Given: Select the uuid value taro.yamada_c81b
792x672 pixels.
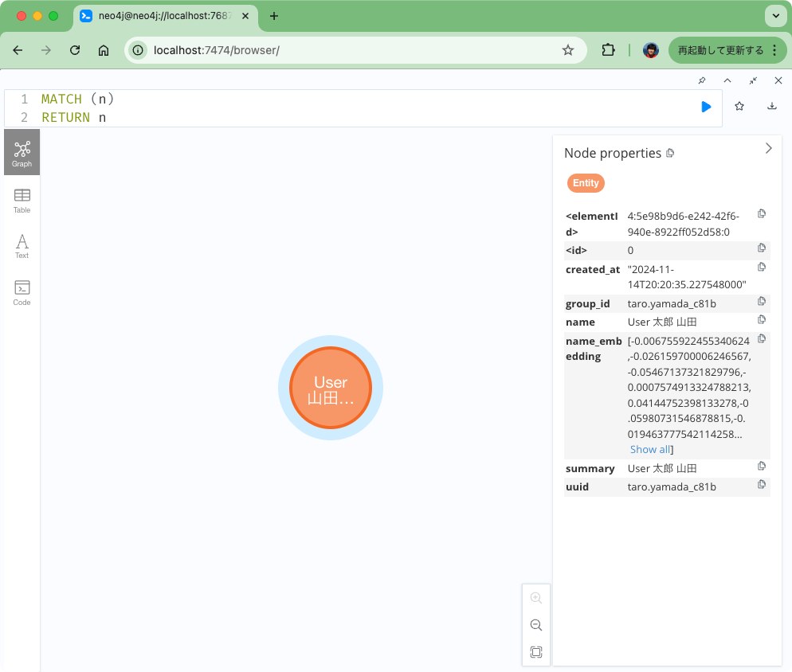Looking at the screenshot, I should pos(672,486).
